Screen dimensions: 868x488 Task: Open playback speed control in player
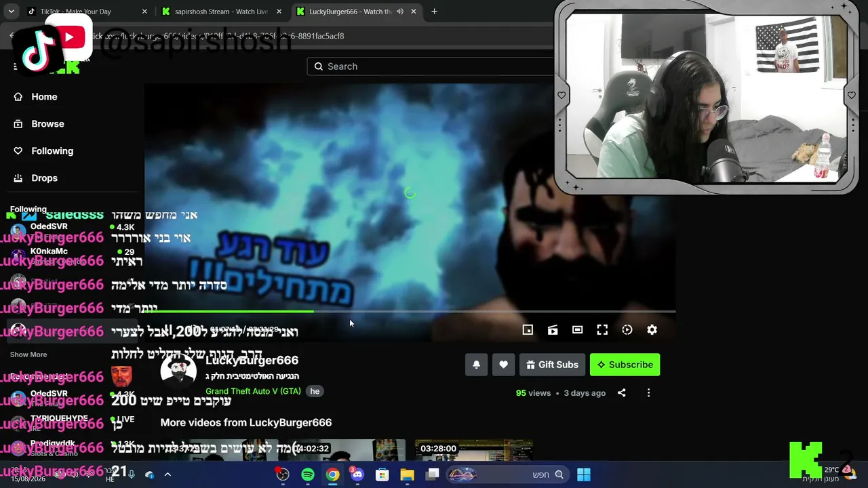[x=627, y=329]
